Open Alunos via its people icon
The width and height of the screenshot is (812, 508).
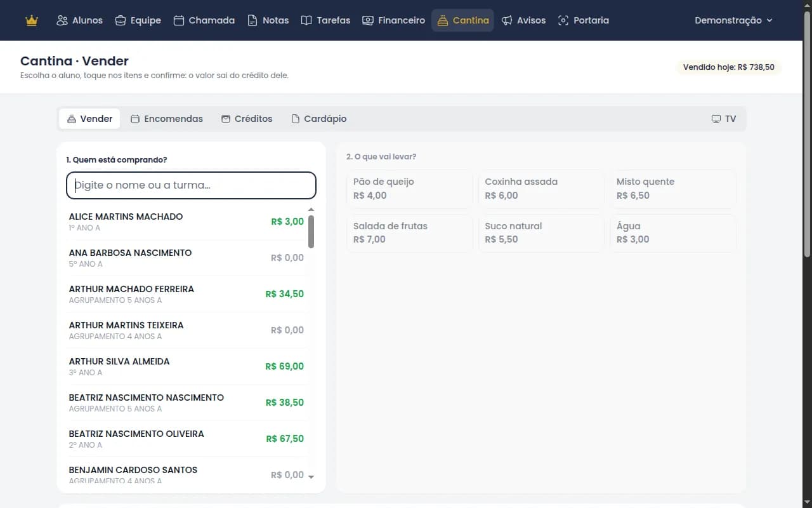[x=62, y=20]
